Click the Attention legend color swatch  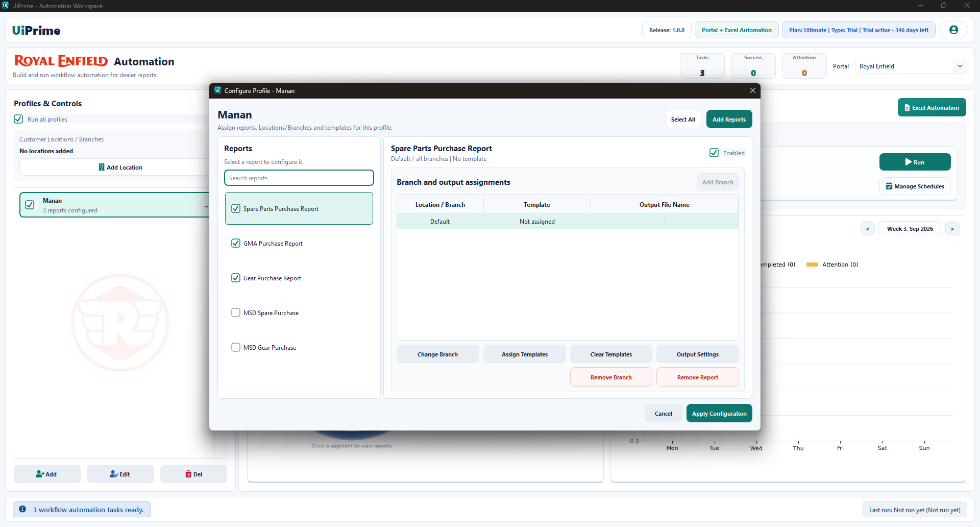click(812, 265)
